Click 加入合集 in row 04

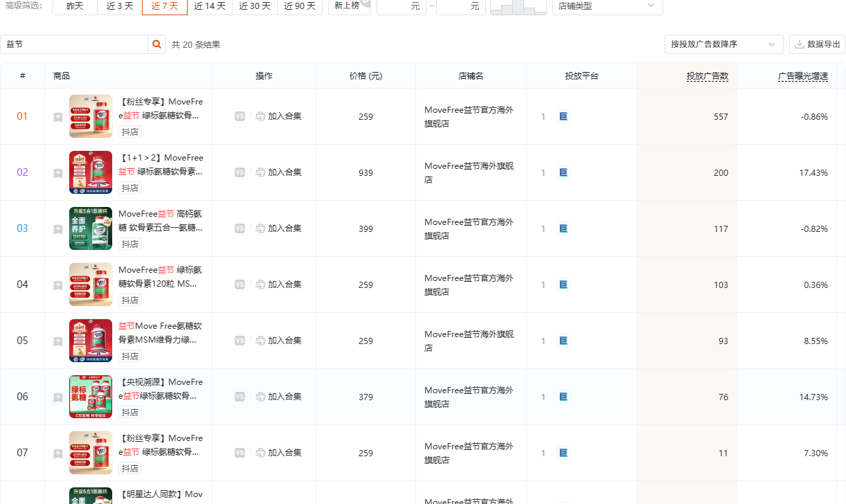(278, 285)
